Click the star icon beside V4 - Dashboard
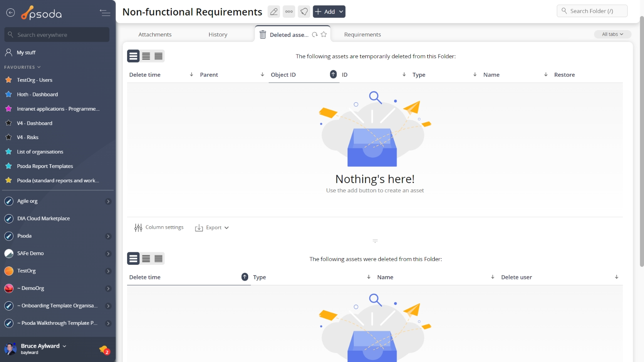 [8, 123]
